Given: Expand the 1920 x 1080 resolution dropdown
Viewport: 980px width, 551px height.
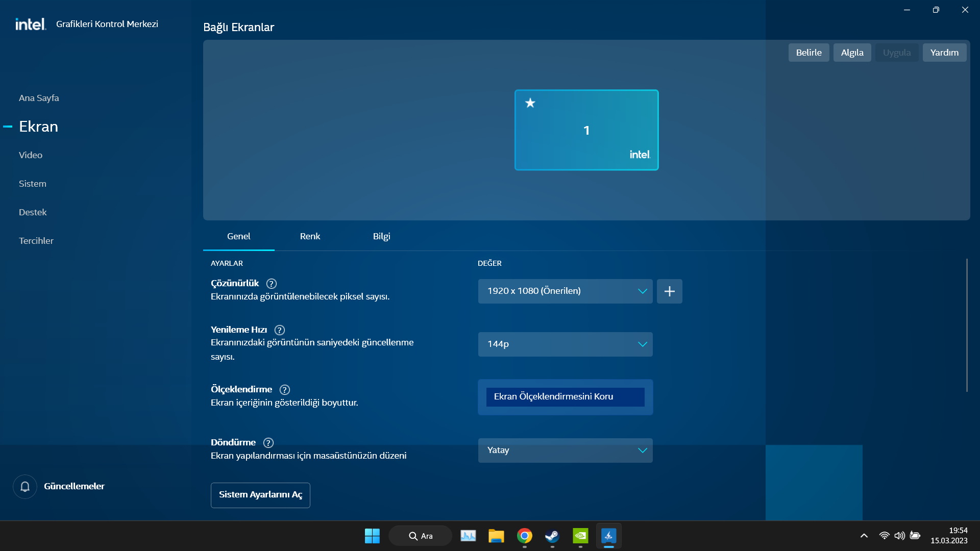Looking at the screenshot, I should tap(565, 291).
